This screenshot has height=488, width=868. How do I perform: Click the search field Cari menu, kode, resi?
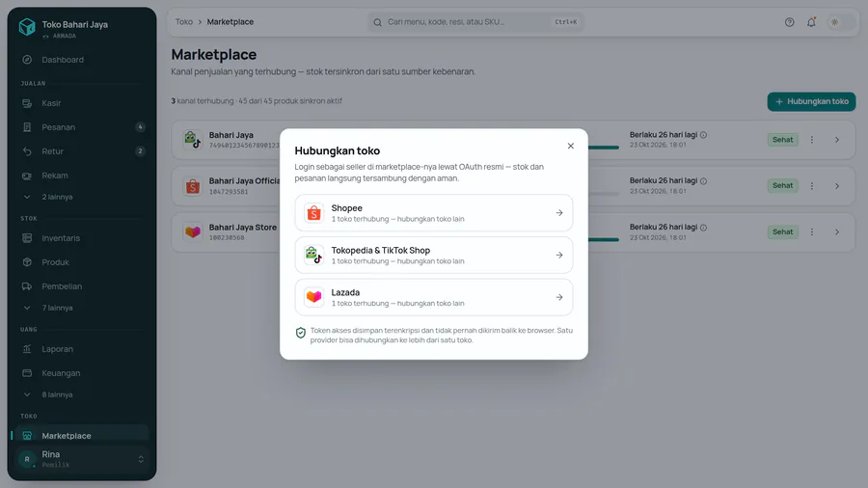475,22
